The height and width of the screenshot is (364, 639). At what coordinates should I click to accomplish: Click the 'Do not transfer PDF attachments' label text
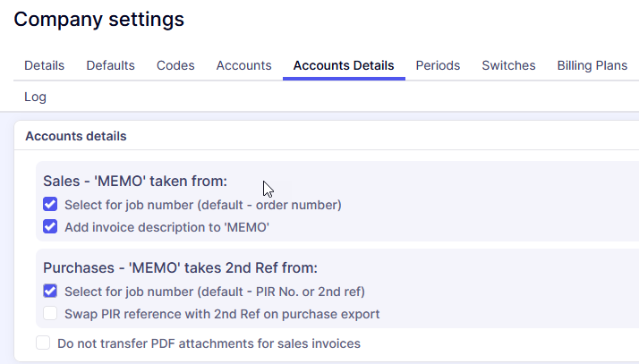208,343
